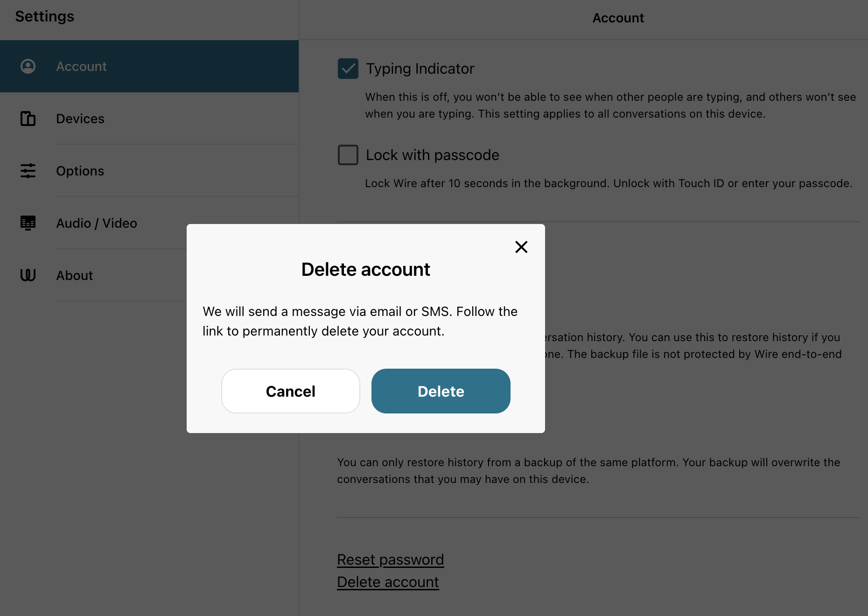Open the Options settings section
Screen dimensions: 868x616
(x=149, y=171)
